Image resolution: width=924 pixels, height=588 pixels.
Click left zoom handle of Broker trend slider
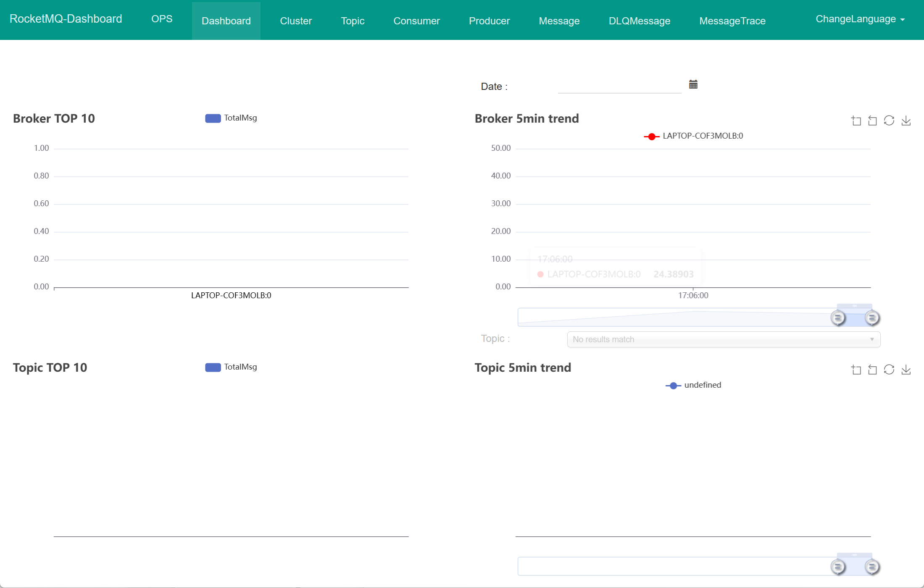point(837,318)
